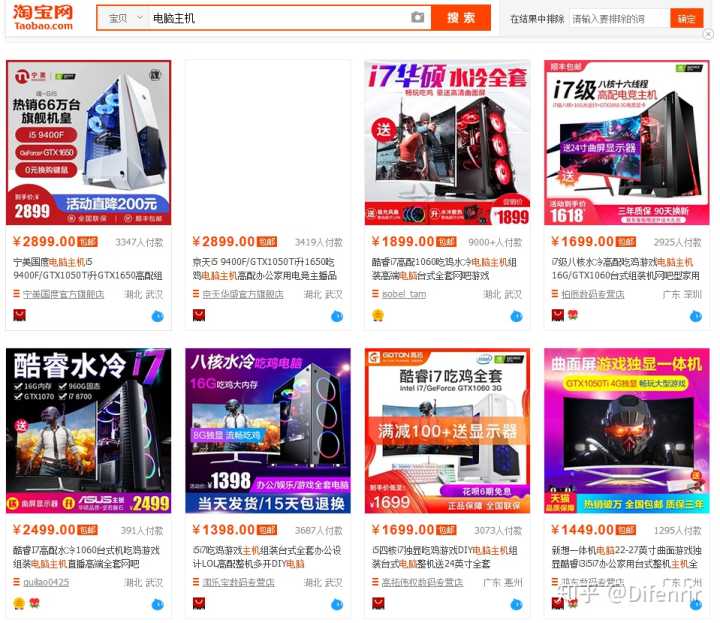The width and height of the screenshot is (720, 623).
Task: Open Wangwang chat icon for ¥1398.00 listing
Action: pyautogui.click(x=337, y=604)
